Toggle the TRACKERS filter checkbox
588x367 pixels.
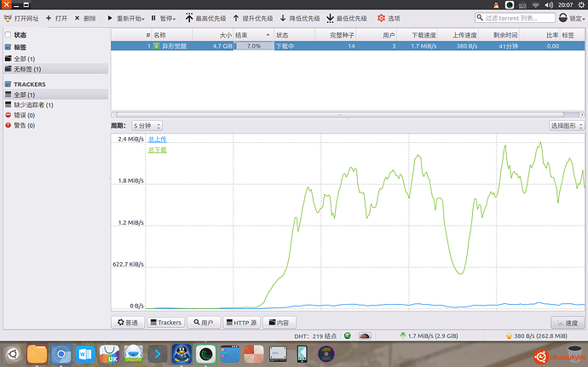pos(8,84)
